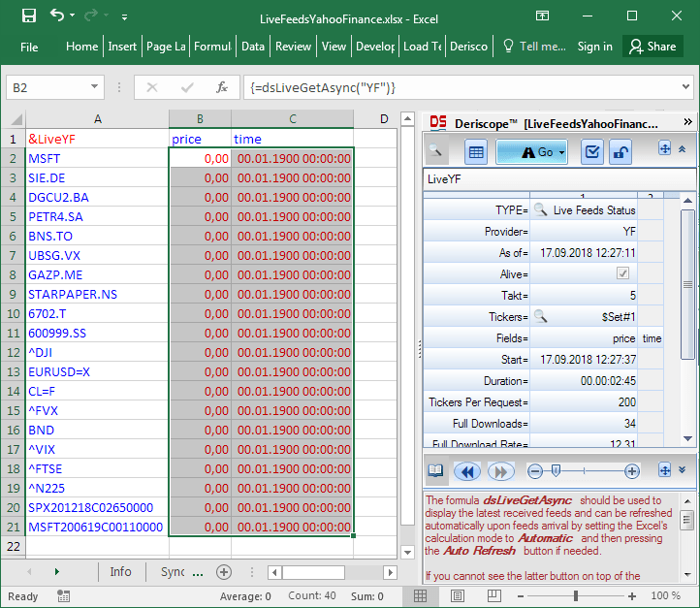Click the magnifier next to TYPE=

(541, 209)
